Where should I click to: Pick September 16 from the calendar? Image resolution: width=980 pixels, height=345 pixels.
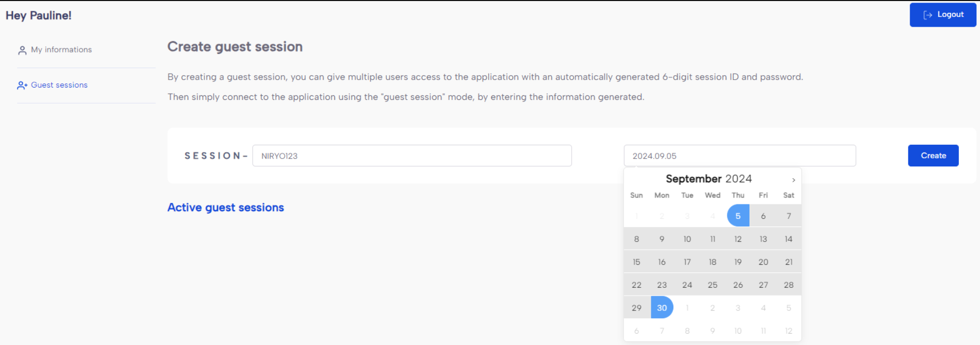pos(662,262)
